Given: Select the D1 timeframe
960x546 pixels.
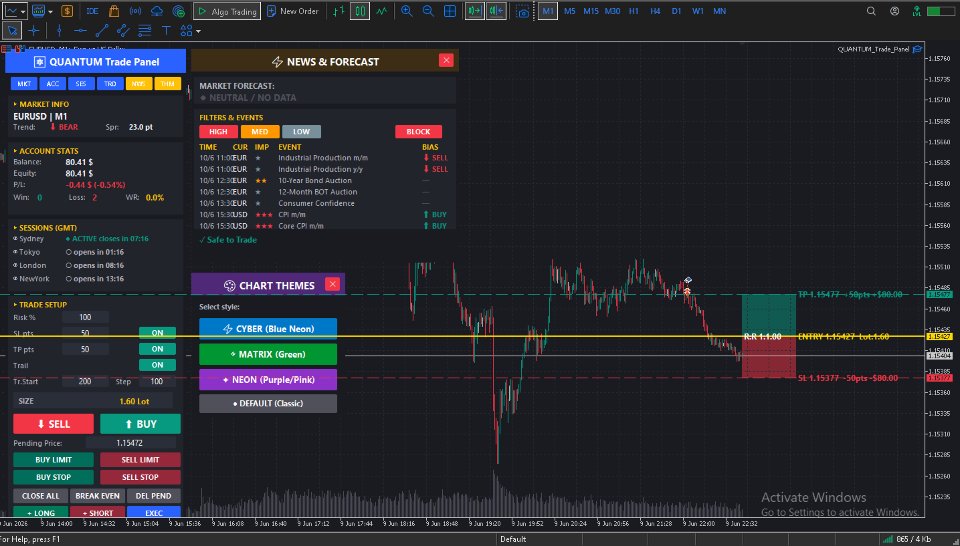Looking at the screenshot, I should coord(676,11).
